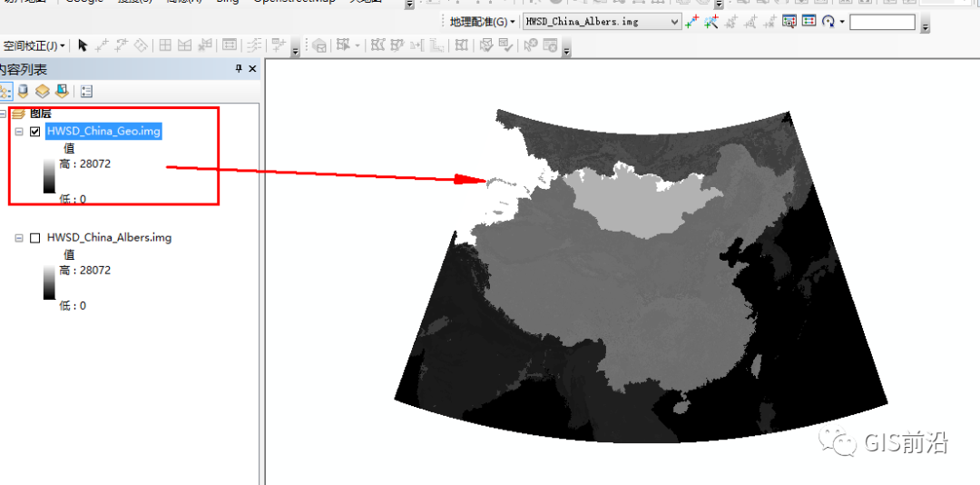Open the 地理配准(G) dropdown menu
Screen dimensions: 980x485
point(482,22)
